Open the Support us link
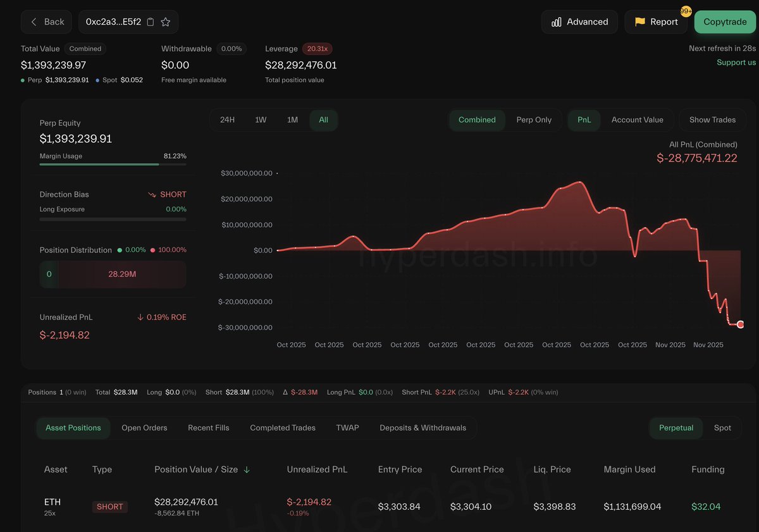The image size is (759, 532). (736, 63)
